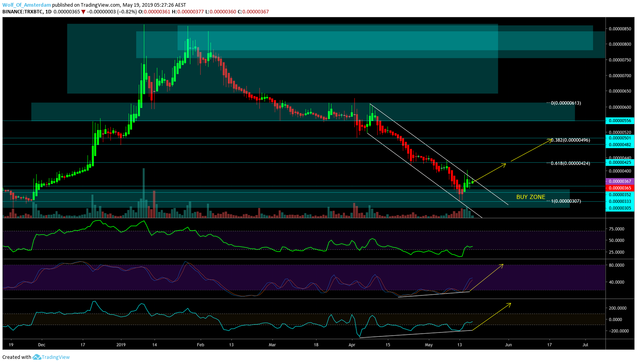Click Fibonacci label 1(0.00000307)
Viewport: 637px width, 364px height.
click(566, 201)
